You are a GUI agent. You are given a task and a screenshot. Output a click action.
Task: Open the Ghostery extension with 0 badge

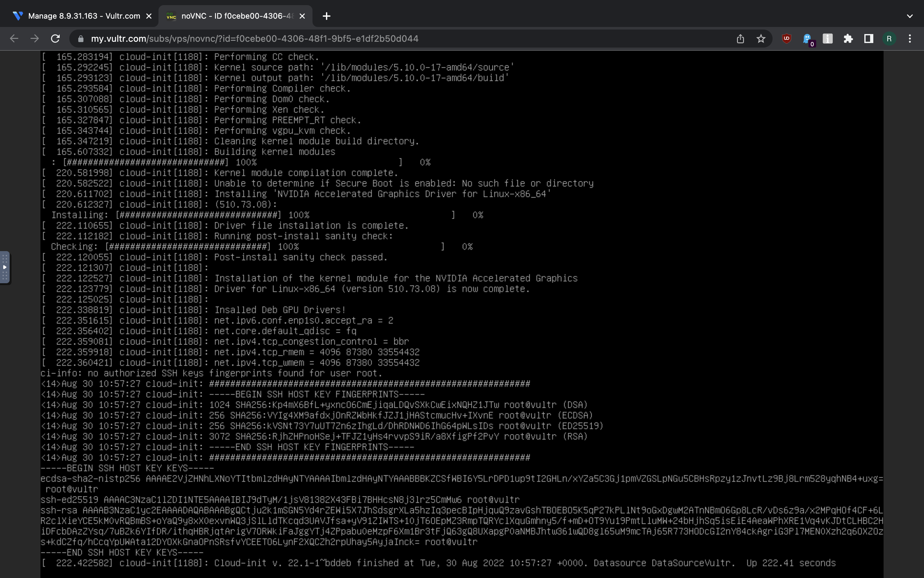[x=808, y=39]
